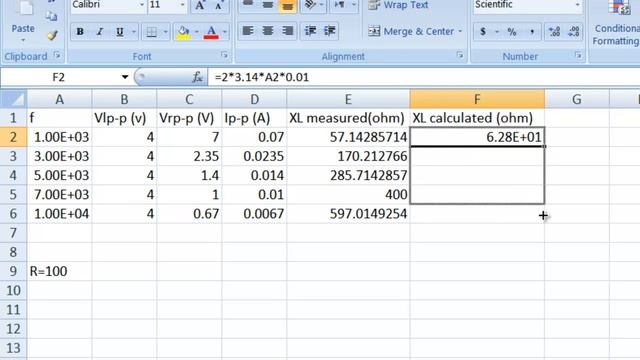Toggle italic formatting
The height and width of the screenshot is (360, 640).
pos(100,31)
